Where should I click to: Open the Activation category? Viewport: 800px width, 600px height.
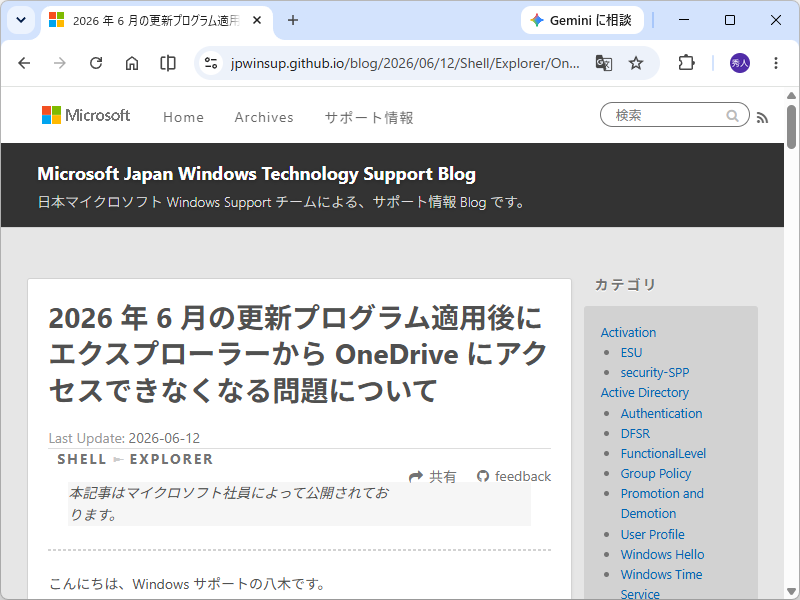coord(628,333)
